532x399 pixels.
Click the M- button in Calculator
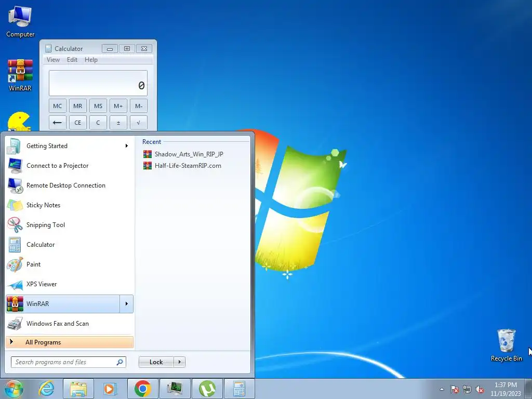pos(139,106)
